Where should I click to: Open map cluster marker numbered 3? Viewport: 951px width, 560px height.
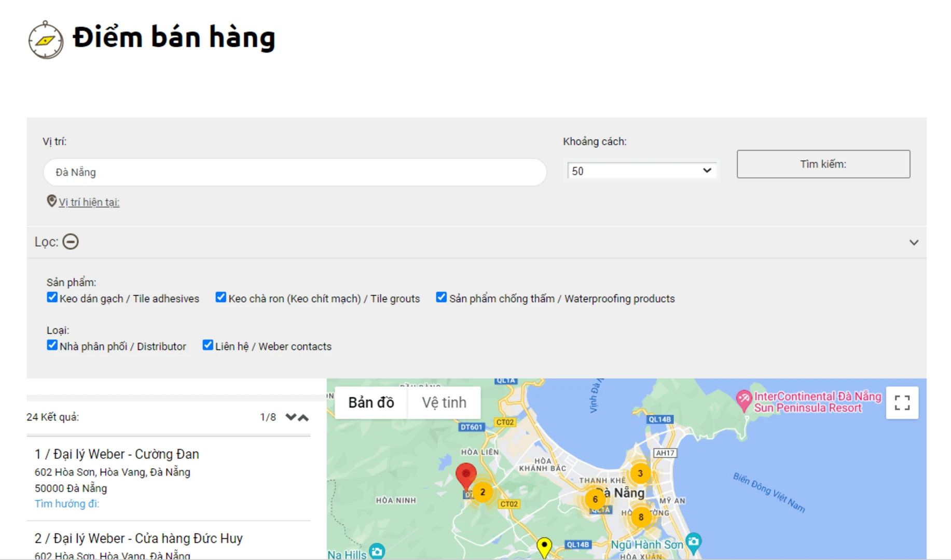[x=640, y=473]
